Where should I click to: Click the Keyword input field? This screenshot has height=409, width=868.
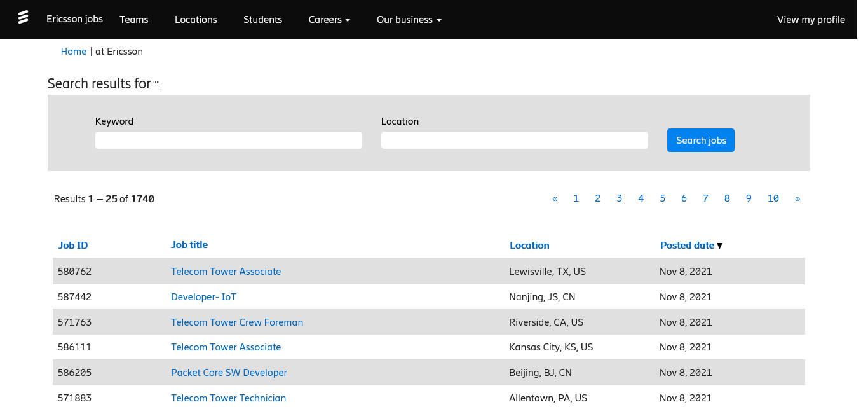click(x=228, y=141)
